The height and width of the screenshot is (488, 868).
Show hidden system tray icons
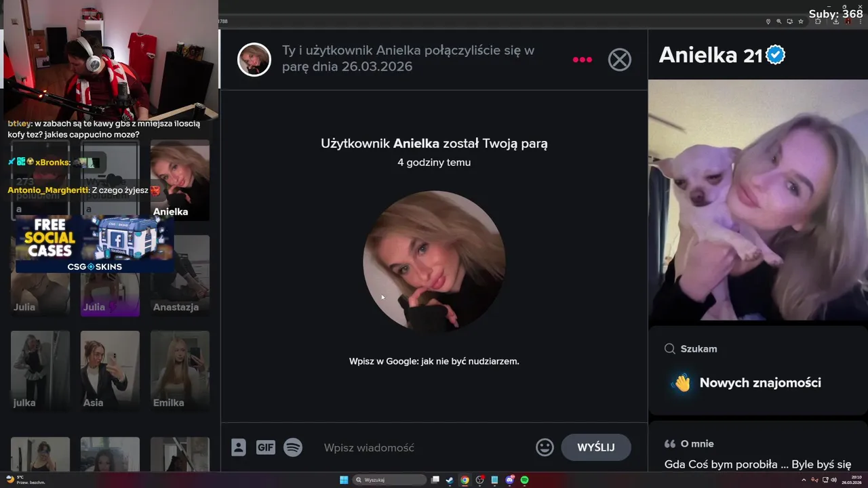pos(804,480)
